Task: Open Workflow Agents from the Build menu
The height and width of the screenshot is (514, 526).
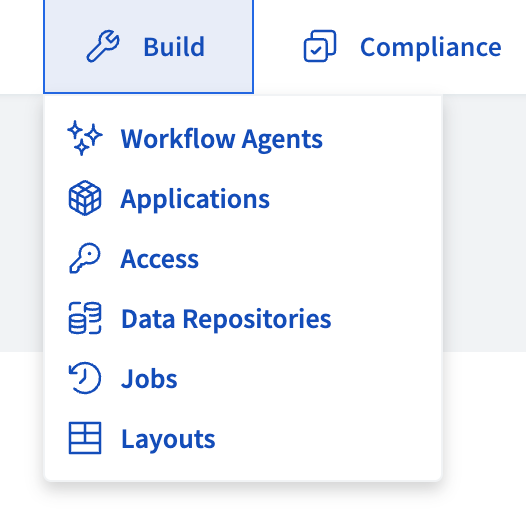Action: point(221,139)
